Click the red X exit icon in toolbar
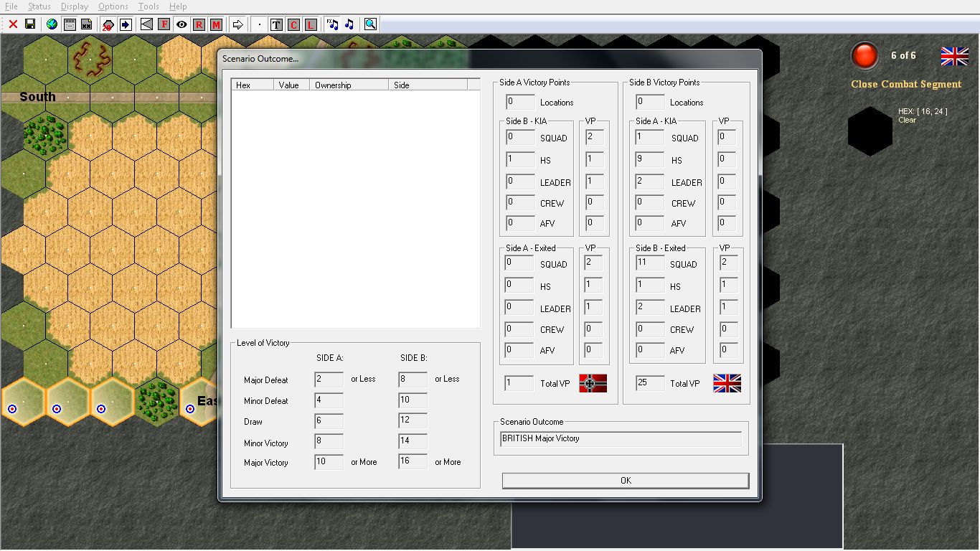This screenshot has height=551, width=980. tap(13, 24)
